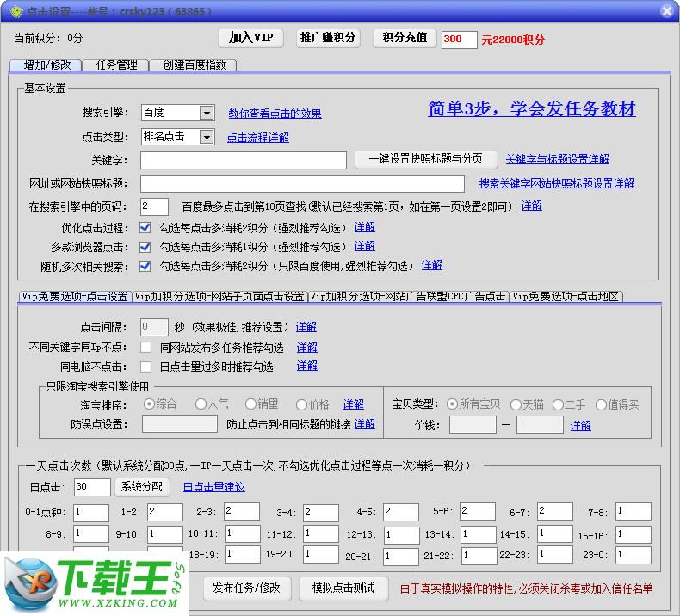This screenshot has height=616, width=680.
Task: Select the 综合 Taobao sort radio
Action: click(149, 404)
